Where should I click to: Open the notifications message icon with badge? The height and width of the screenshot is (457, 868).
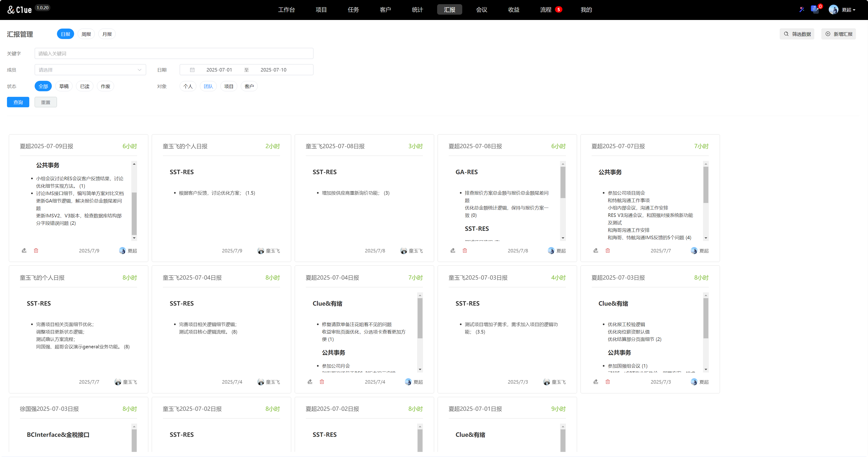point(815,10)
